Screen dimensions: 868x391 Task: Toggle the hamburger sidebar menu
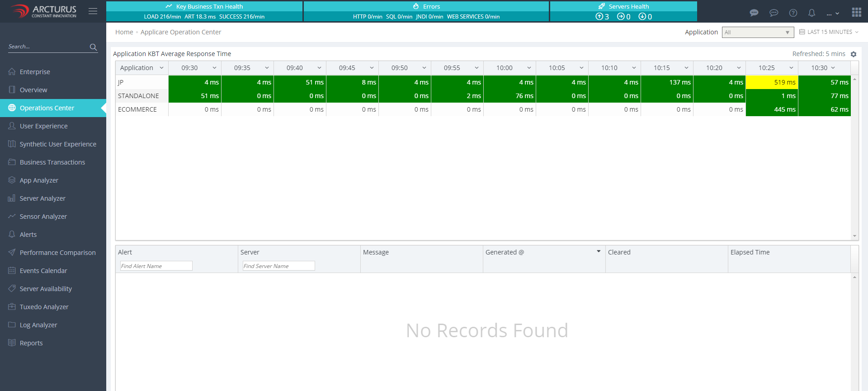pyautogui.click(x=93, y=11)
